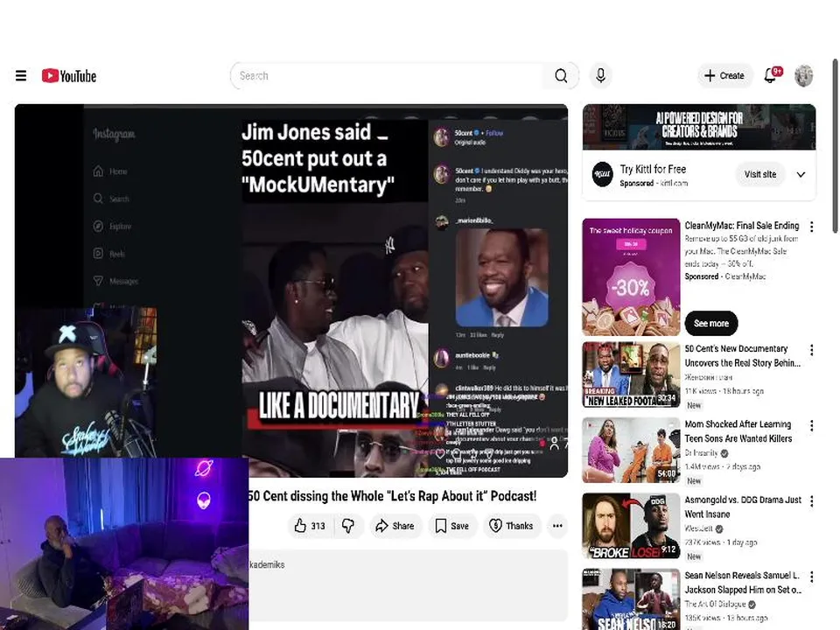The width and height of the screenshot is (840, 630).
Task: Open the Dr Insanity channel name
Action: click(x=701, y=453)
